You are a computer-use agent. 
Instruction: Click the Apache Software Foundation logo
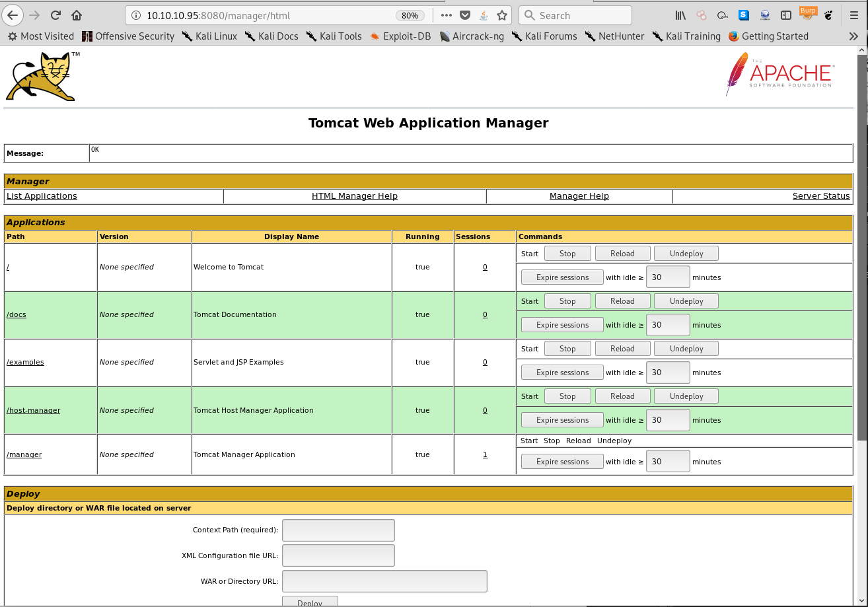pyautogui.click(x=779, y=75)
